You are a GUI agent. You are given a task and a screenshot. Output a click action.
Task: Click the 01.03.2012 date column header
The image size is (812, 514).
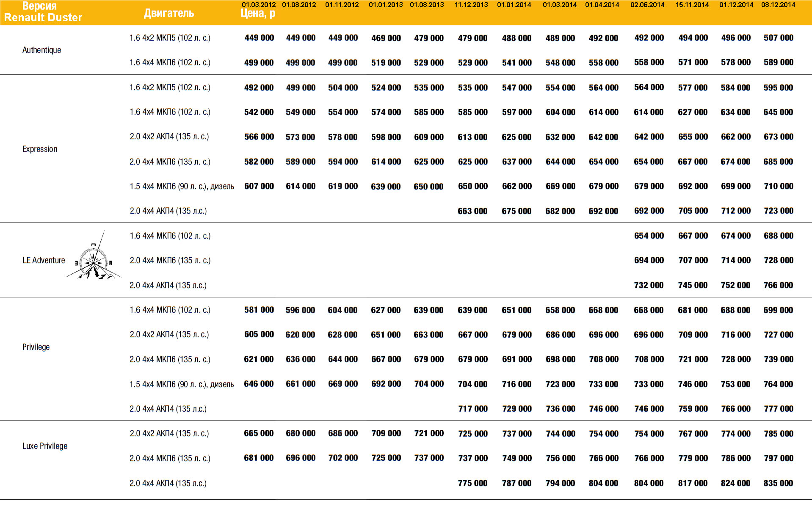[x=259, y=5]
